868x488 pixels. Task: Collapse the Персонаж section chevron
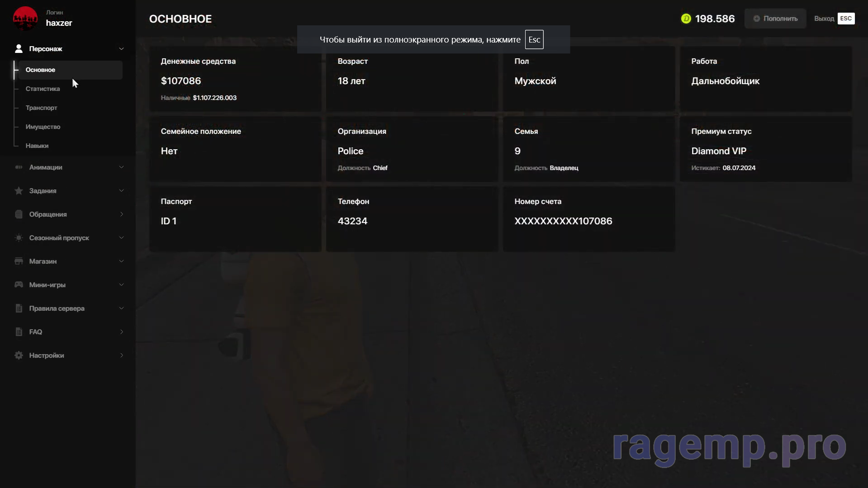(121, 49)
